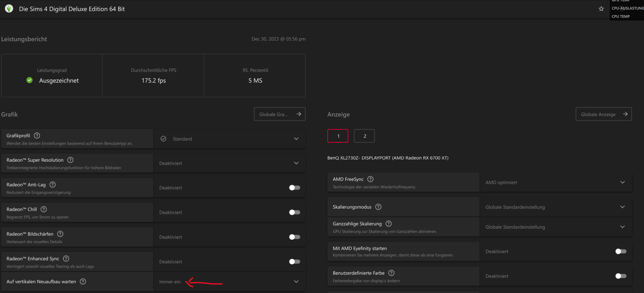644x293 pixels.
Task: Open Radeon Super Resolution dropdown
Action: (x=230, y=163)
